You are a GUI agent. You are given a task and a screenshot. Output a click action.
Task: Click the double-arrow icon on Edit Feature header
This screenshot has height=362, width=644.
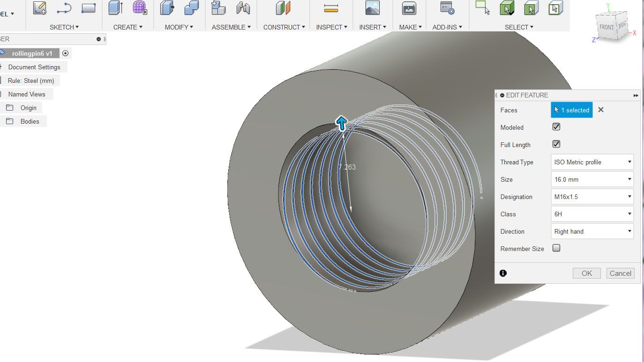tap(636, 96)
